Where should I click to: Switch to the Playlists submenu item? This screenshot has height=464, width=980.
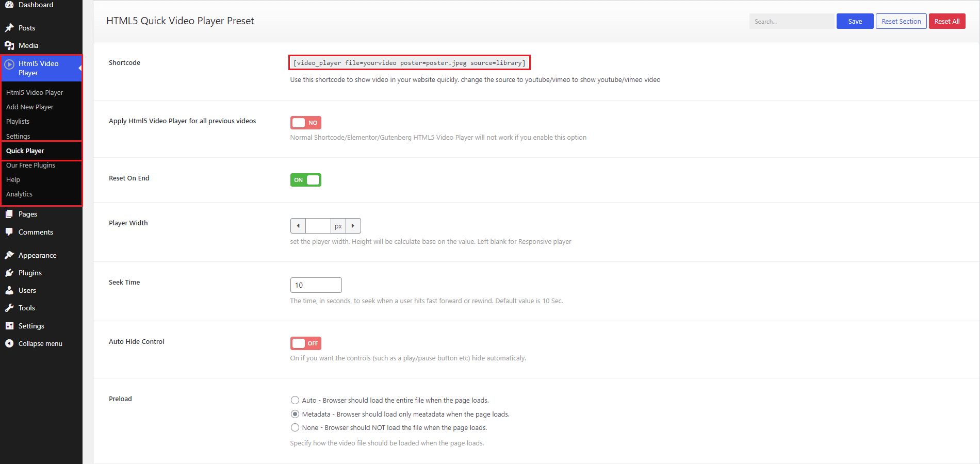(x=18, y=121)
